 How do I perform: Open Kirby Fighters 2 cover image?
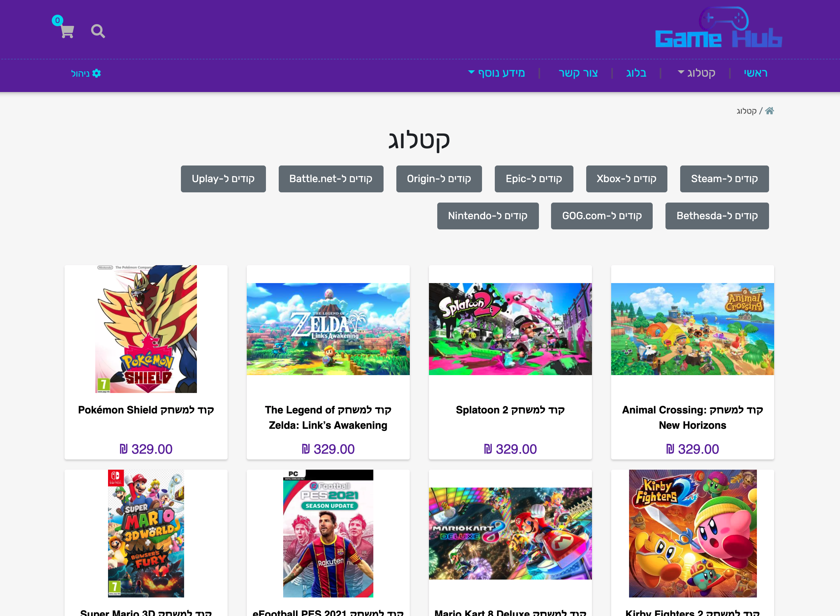click(x=692, y=533)
